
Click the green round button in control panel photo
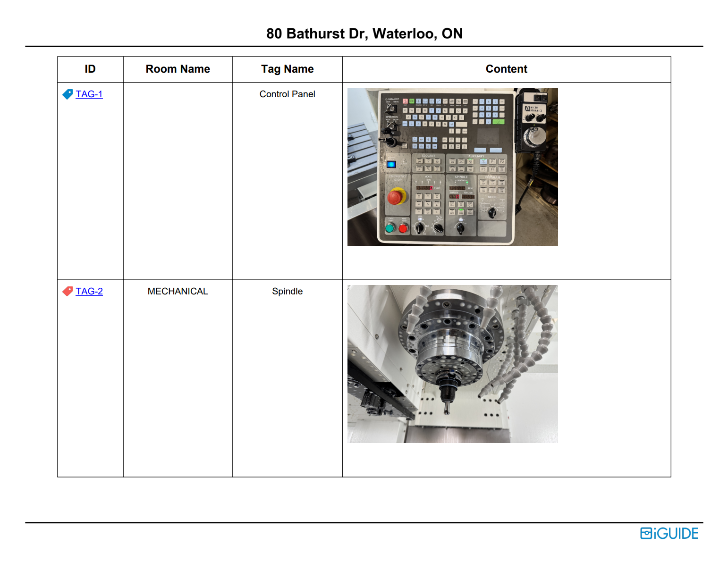pyautogui.click(x=390, y=229)
